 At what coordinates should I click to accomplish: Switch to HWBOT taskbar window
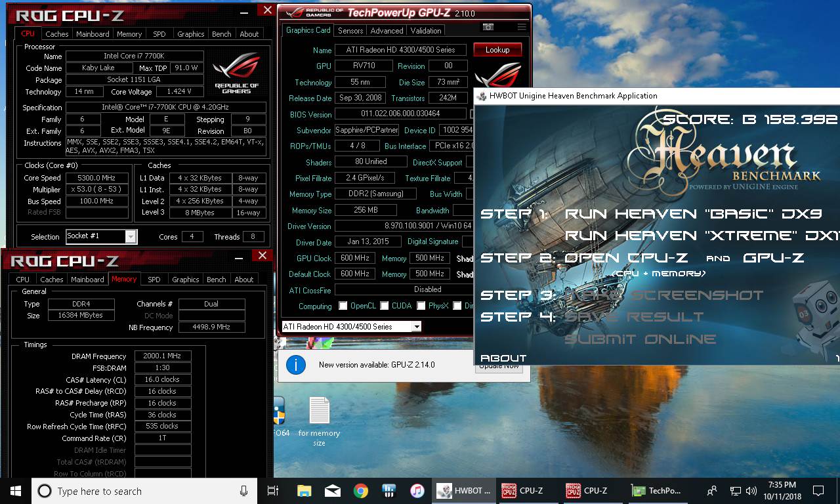tap(463, 491)
